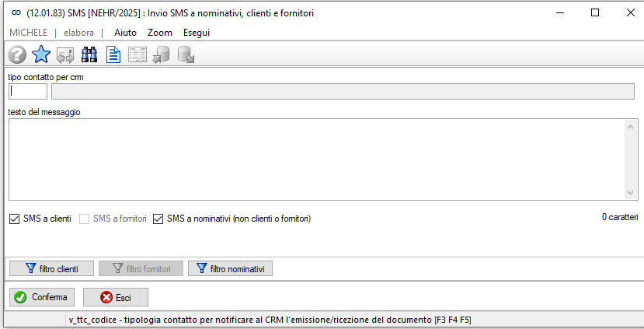Click the blue star favorites icon
This screenshot has height=329, width=644.
(x=41, y=54)
